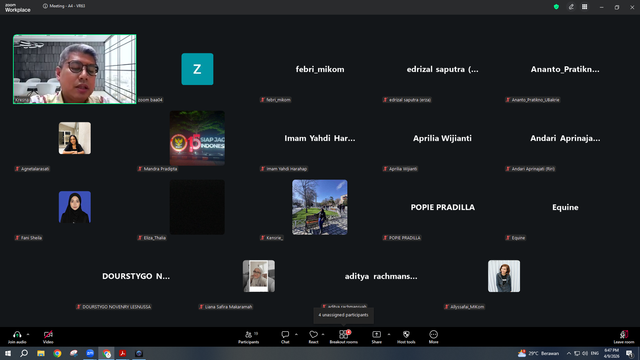Open File Explorer from the taskbar
640x360 pixels.
(41, 353)
